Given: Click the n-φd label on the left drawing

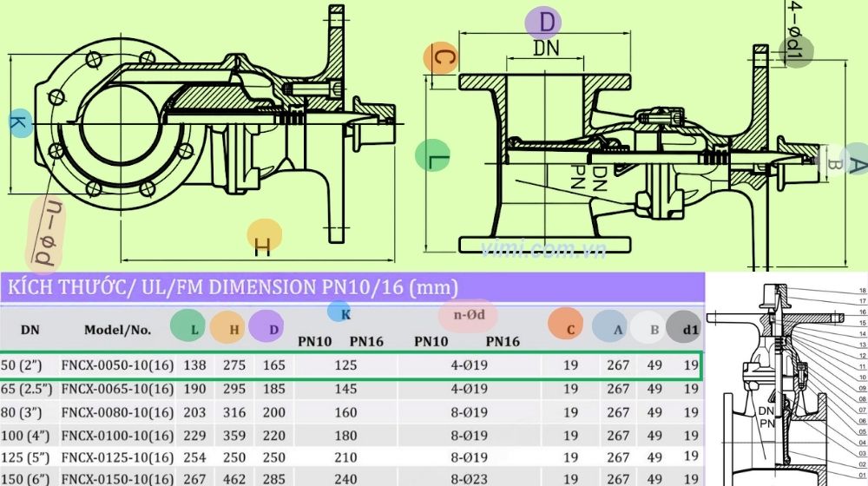Looking at the screenshot, I should (x=46, y=234).
